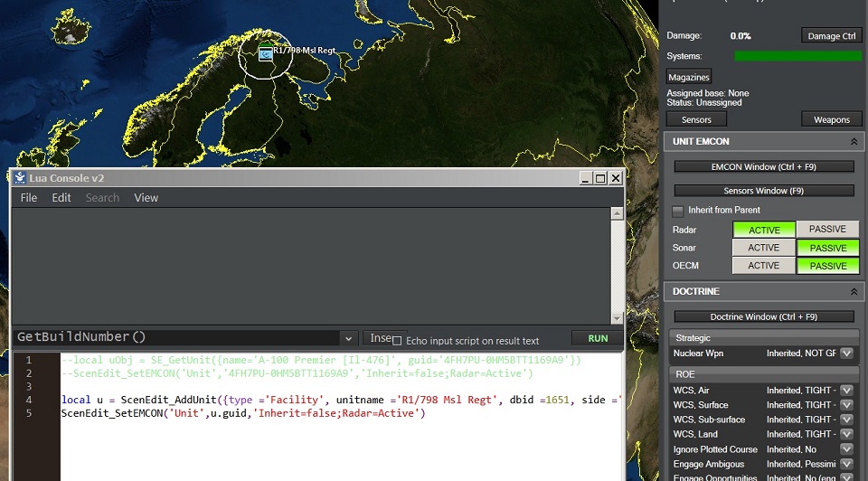Toggle the Inherit from Parent checkbox
The height and width of the screenshot is (481, 868).
coord(677,211)
